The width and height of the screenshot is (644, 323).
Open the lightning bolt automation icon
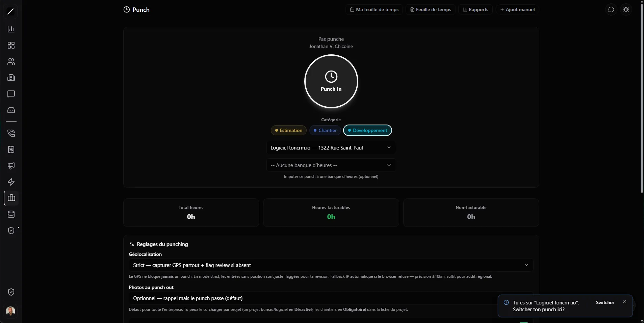coord(11,182)
